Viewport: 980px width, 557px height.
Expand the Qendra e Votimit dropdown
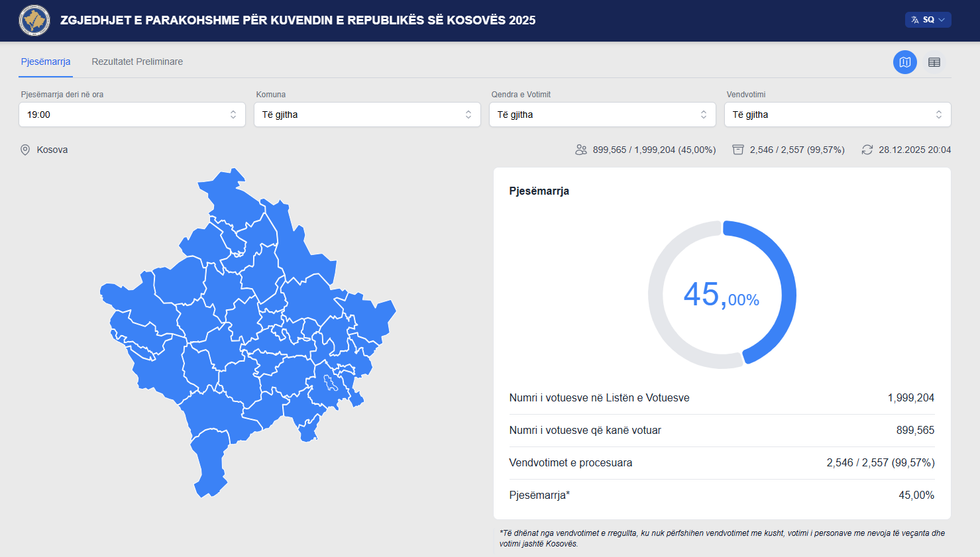pos(602,115)
